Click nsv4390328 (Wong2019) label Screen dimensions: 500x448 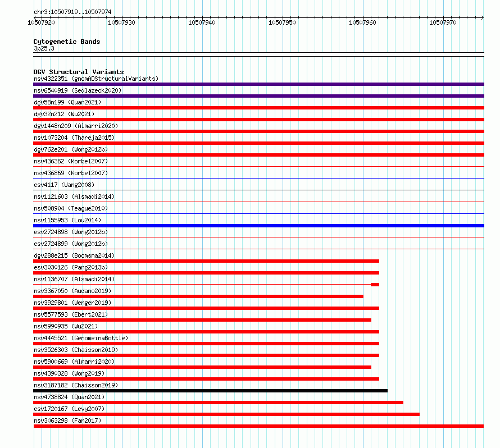[x=69, y=373]
